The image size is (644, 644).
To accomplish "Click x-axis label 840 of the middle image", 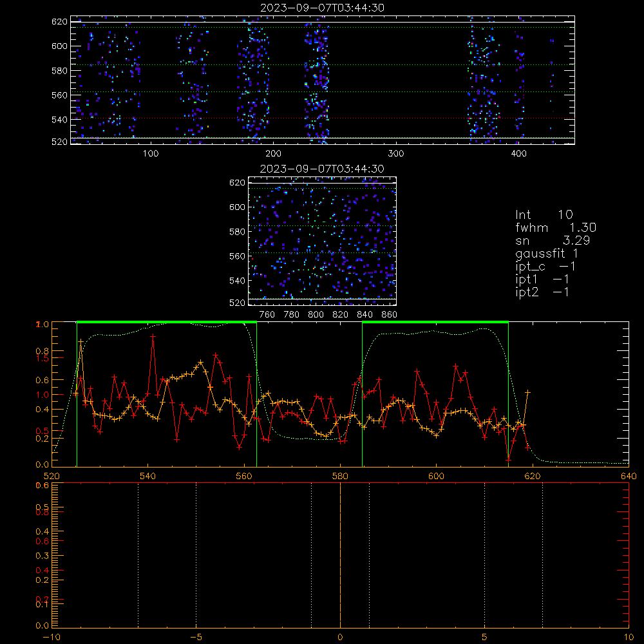I will click(x=365, y=315).
